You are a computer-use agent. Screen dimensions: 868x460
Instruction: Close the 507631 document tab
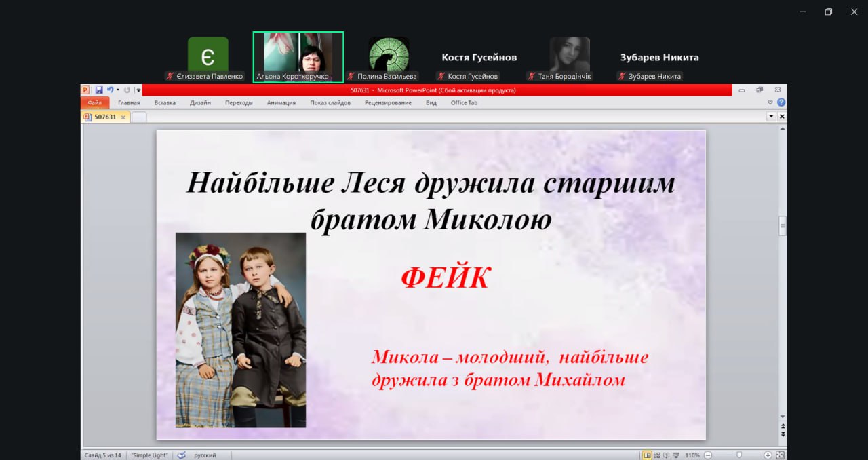(x=123, y=117)
